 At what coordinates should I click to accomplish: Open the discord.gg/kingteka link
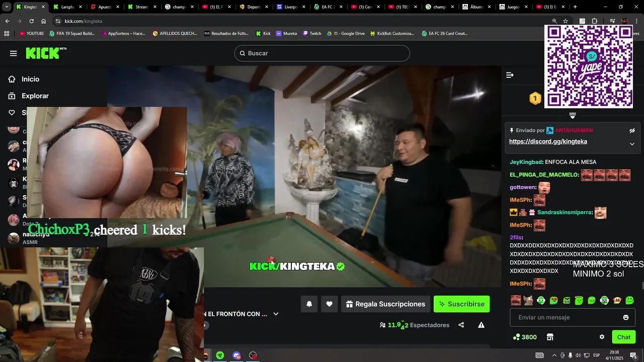pyautogui.click(x=548, y=142)
